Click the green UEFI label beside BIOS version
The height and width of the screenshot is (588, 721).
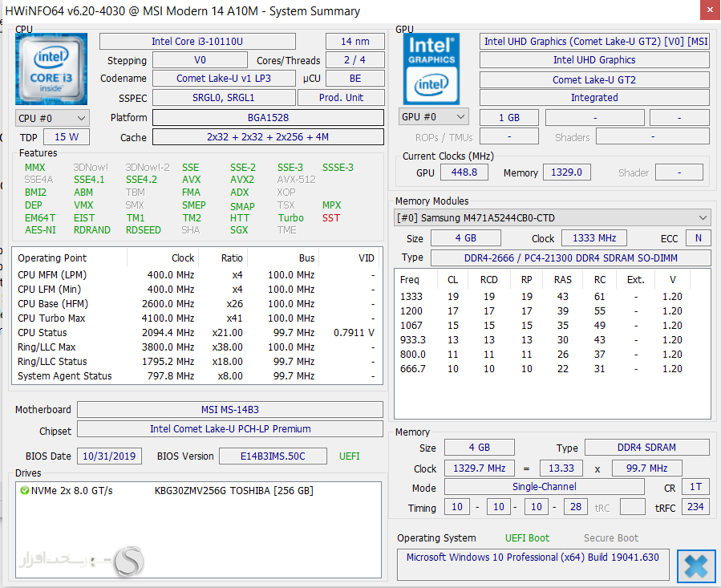point(350,456)
